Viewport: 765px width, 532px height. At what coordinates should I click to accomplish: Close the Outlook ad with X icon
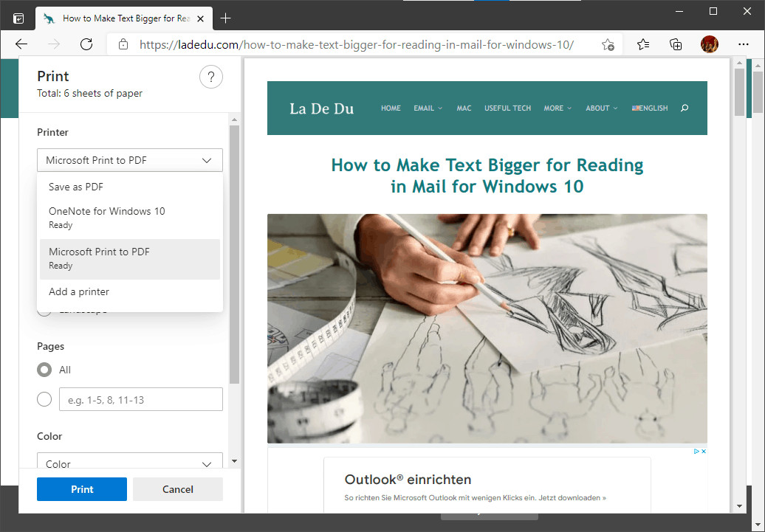pyautogui.click(x=704, y=451)
